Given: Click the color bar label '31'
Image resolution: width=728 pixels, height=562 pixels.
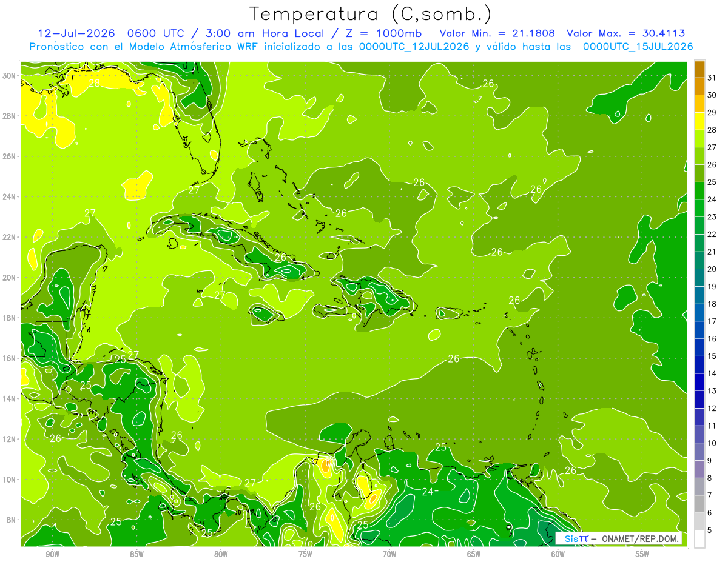Looking at the screenshot, I should click(712, 78).
